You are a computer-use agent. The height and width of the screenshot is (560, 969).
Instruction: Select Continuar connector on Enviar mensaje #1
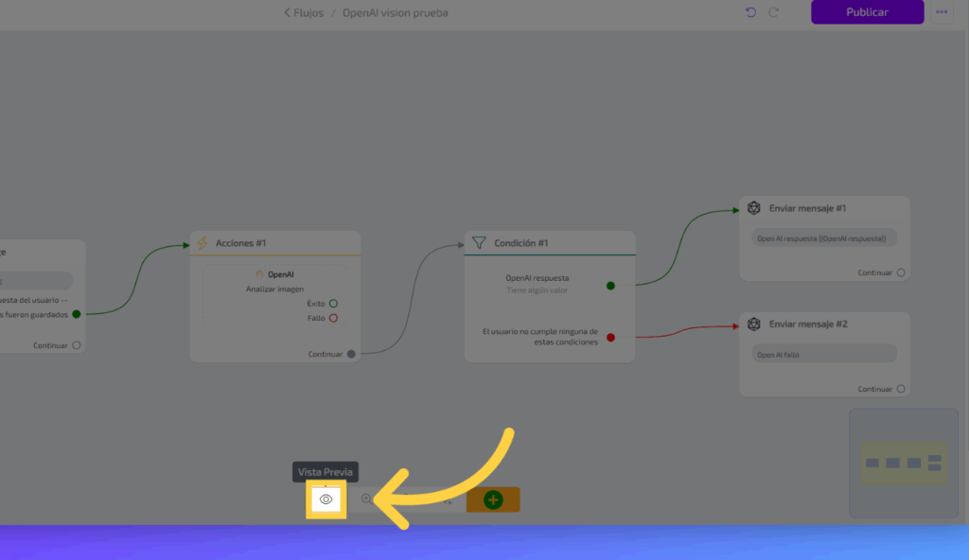point(901,272)
